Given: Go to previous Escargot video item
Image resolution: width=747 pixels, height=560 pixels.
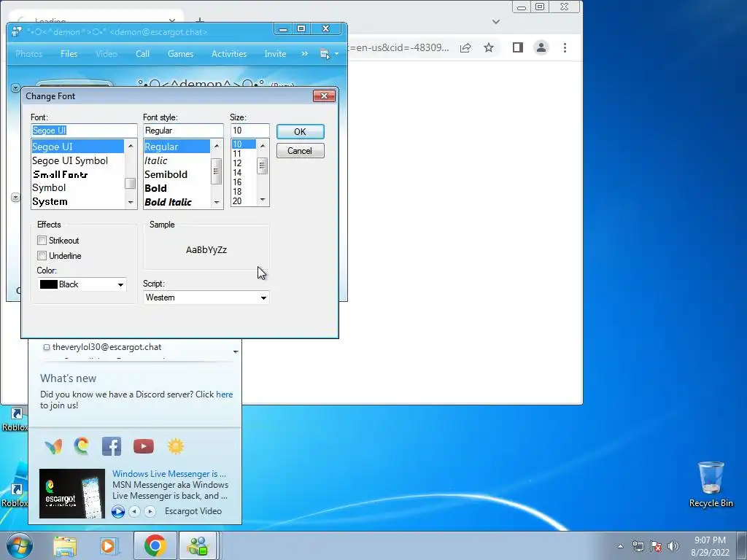Looking at the screenshot, I should coord(135,511).
